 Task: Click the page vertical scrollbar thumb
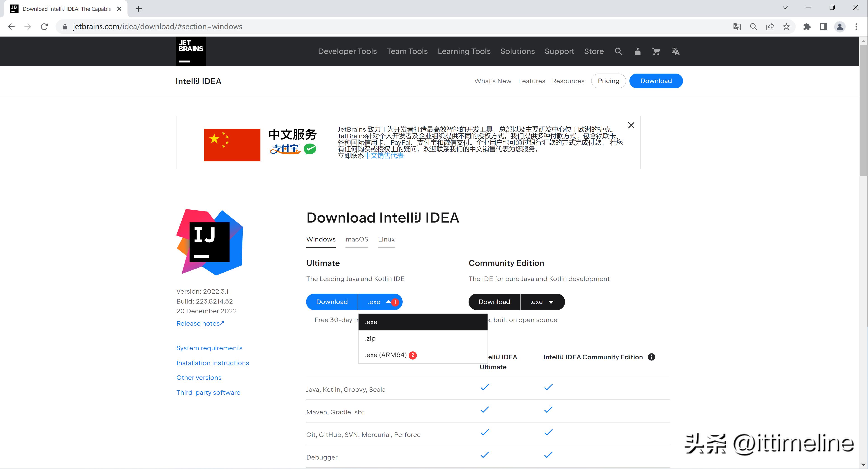click(x=863, y=110)
